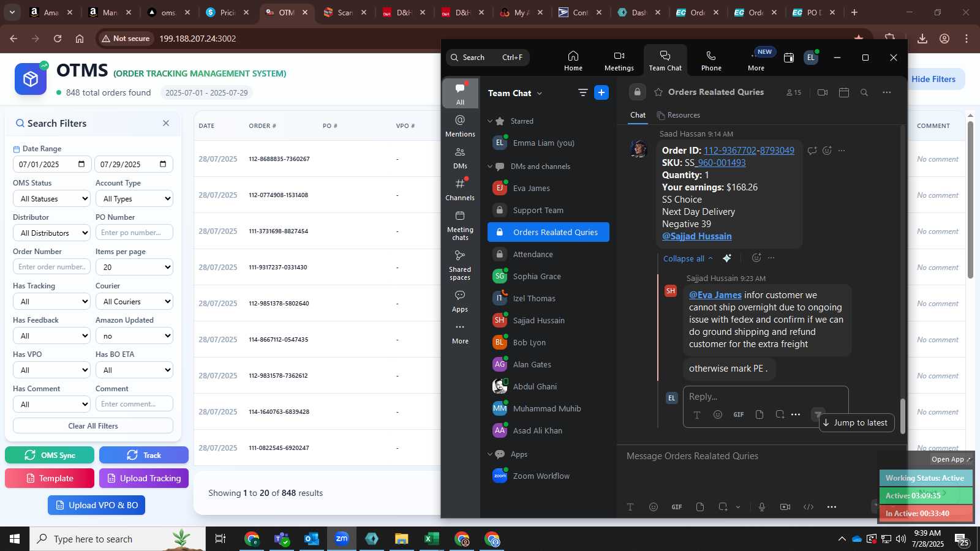This screenshot has height=551, width=980.
Task: Open Shared spaces in the sidebar
Action: click(x=460, y=264)
